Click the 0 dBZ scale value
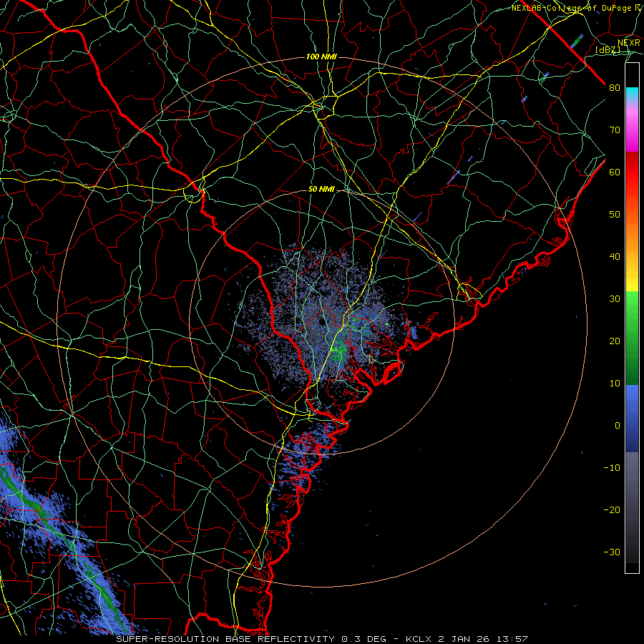 [x=618, y=426]
